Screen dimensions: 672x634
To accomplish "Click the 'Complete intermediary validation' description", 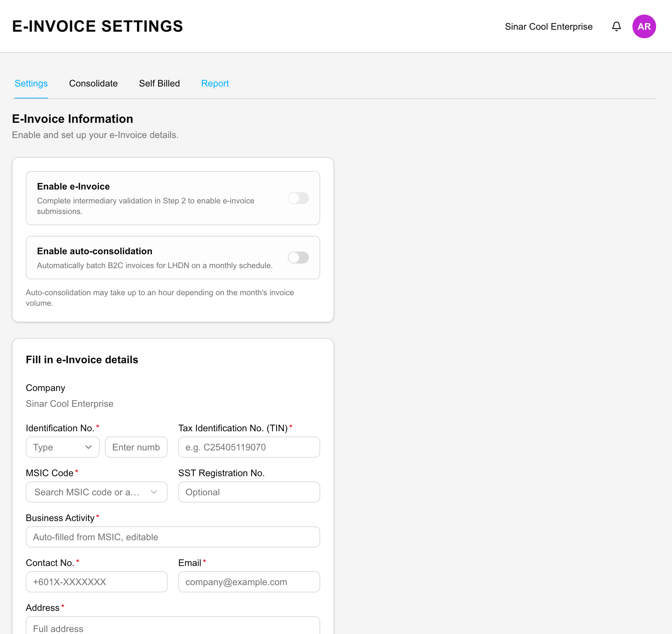I will tap(146, 206).
